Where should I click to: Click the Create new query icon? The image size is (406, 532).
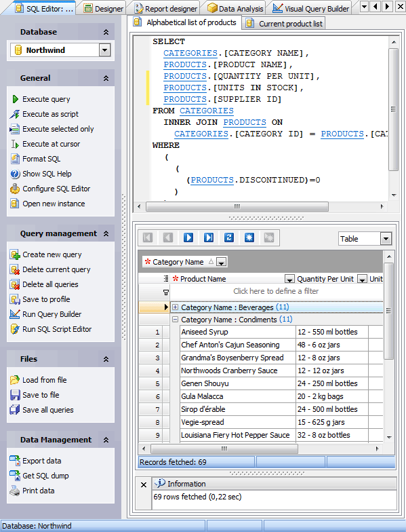click(15, 254)
